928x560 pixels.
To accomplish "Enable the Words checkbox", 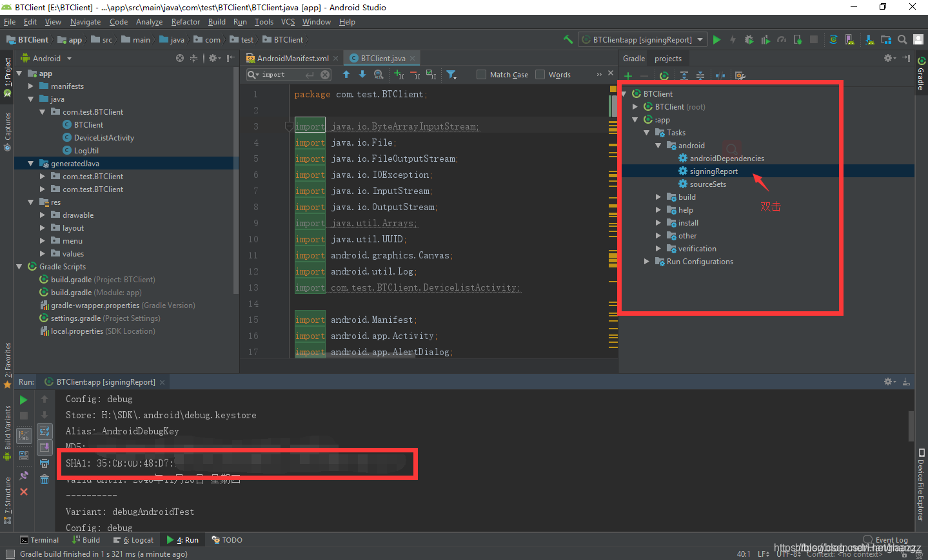I will pos(540,75).
